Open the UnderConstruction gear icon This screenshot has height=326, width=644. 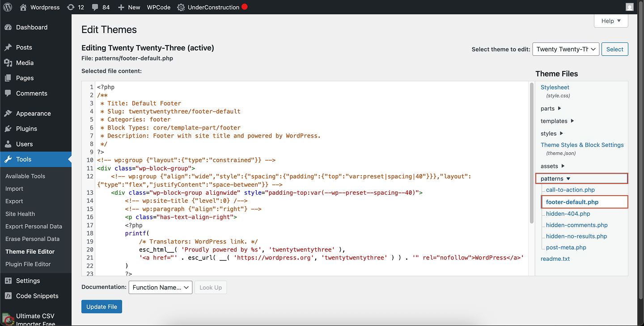(181, 7)
